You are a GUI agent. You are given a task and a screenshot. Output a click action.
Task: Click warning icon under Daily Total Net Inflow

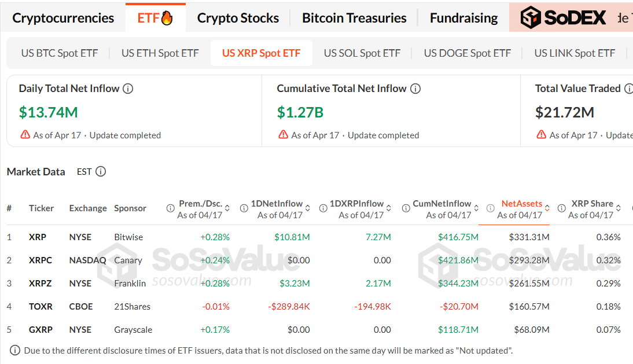point(24,134)
